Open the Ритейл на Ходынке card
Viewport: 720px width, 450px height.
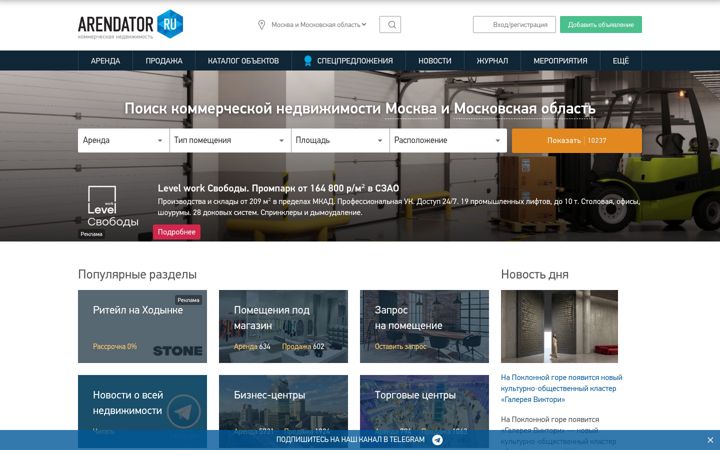(x=142, y=326)
